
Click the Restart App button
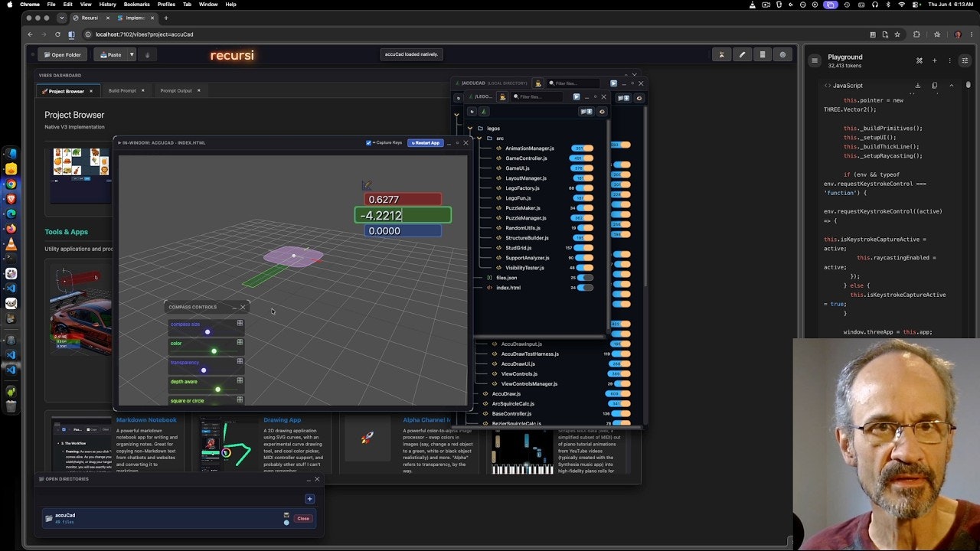[425, 142]
